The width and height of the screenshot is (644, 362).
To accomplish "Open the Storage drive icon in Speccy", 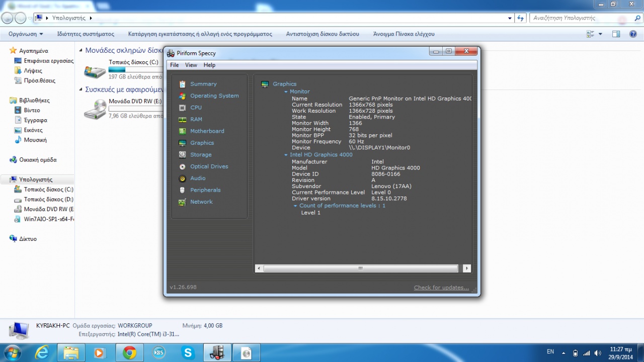I will 182,155.
